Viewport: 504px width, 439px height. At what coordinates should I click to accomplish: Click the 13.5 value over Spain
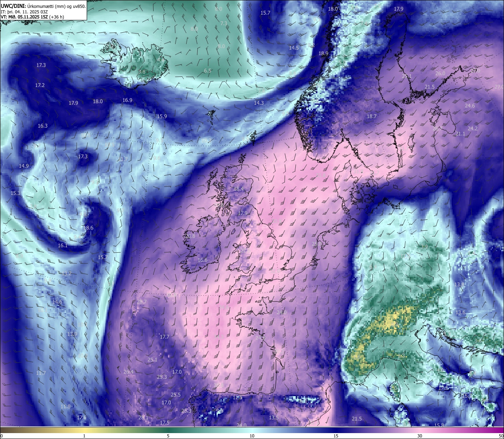274,418
